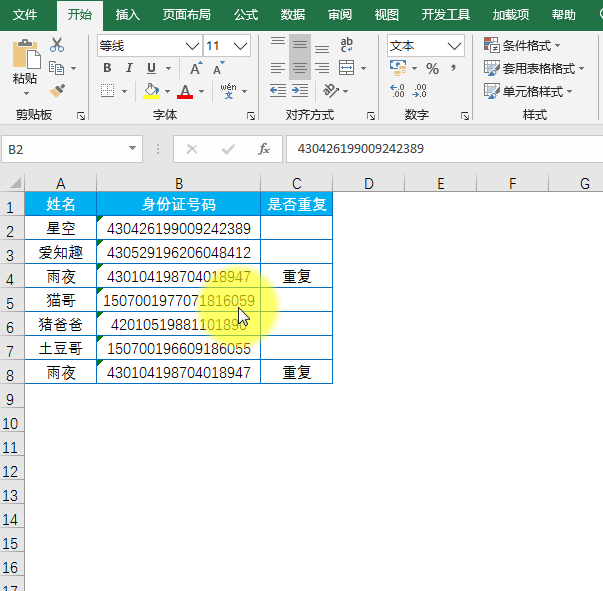The width and height of the screenshot is (603, 591).
Task: Open clipboard dialog launcher
Action: (x=80, y=116)
